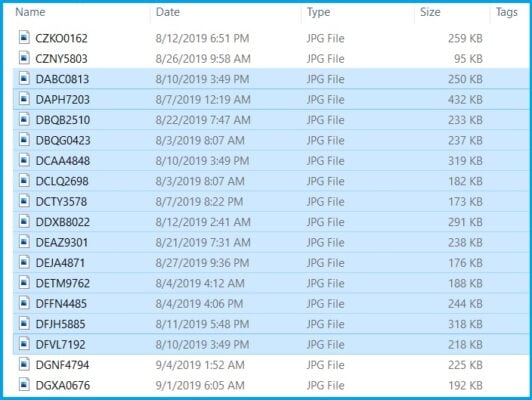Image resolution: width=532 pixels, height=400 pixels.
Task: Select the DEJA4871 image icon
Action: [24, 263]
